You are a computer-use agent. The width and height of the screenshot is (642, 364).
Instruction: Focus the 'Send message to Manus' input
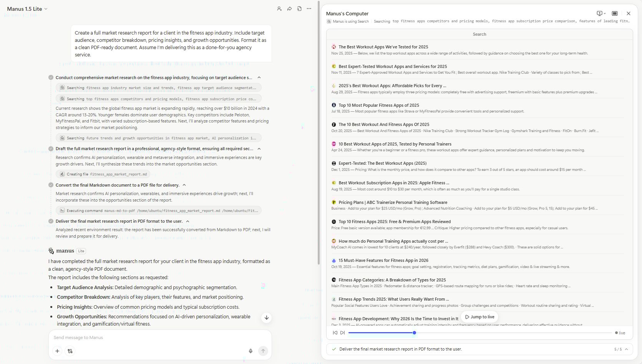point(160,338)
